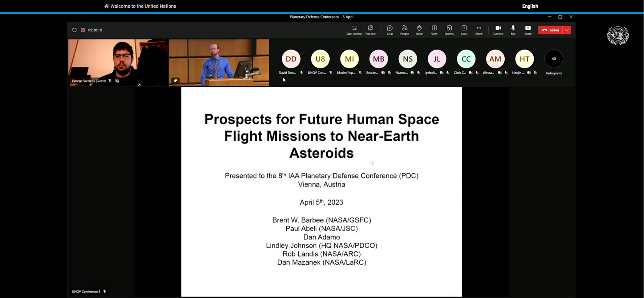This screenshot has width=644, height=298.
Task: Toggle the Mic mute state
Action: pyautogui.click(x=513, y=30)
